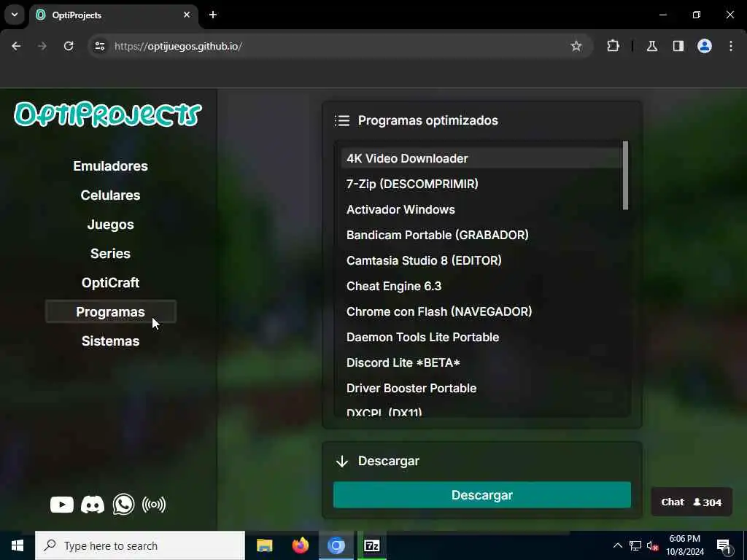747x560 pixels.
Task: Open the tab search dropdown
Action: (x=15, y=15)
